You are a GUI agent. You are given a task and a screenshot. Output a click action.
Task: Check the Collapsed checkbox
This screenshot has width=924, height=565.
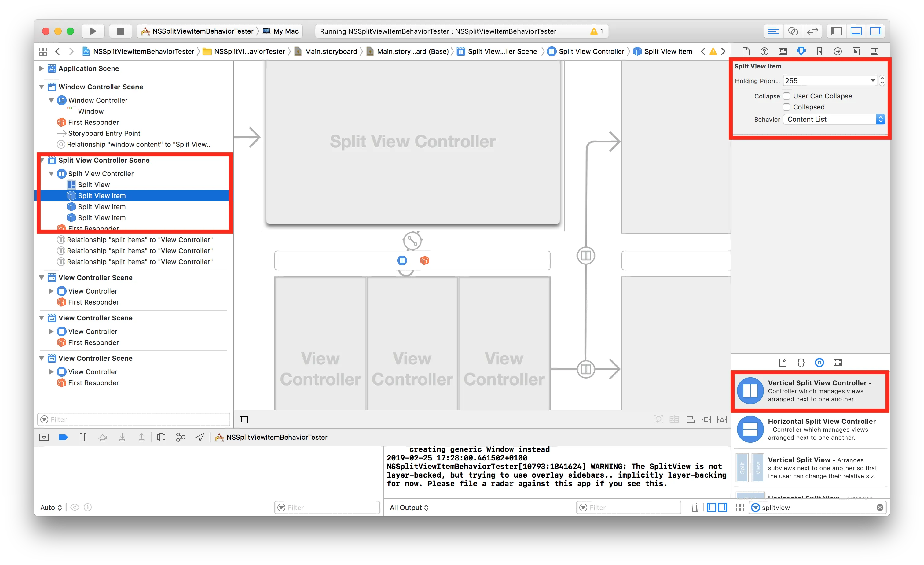coord(787,107)
